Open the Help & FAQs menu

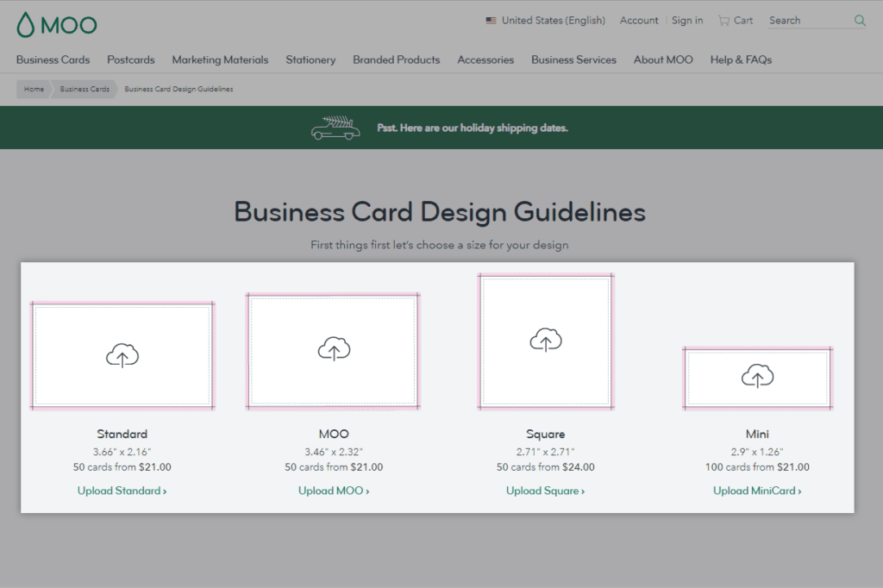coord(741,59)
